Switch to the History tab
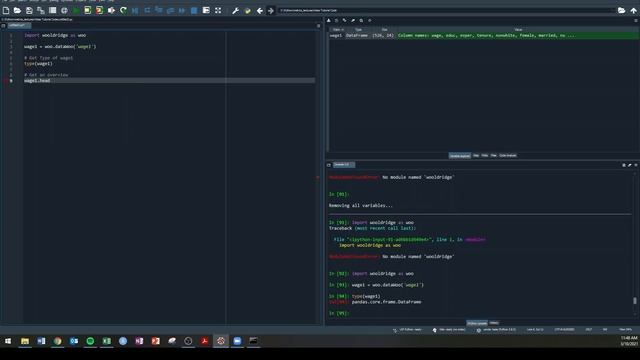The width and height of the screenshot is (640, 360). [494, 323]
